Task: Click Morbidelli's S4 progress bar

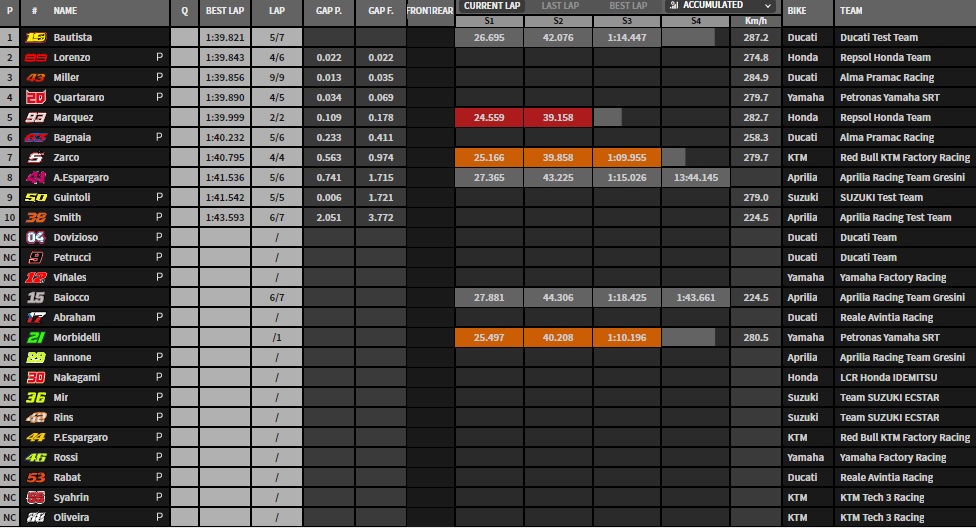Action: pyautogui.click(x=688, y=337)
